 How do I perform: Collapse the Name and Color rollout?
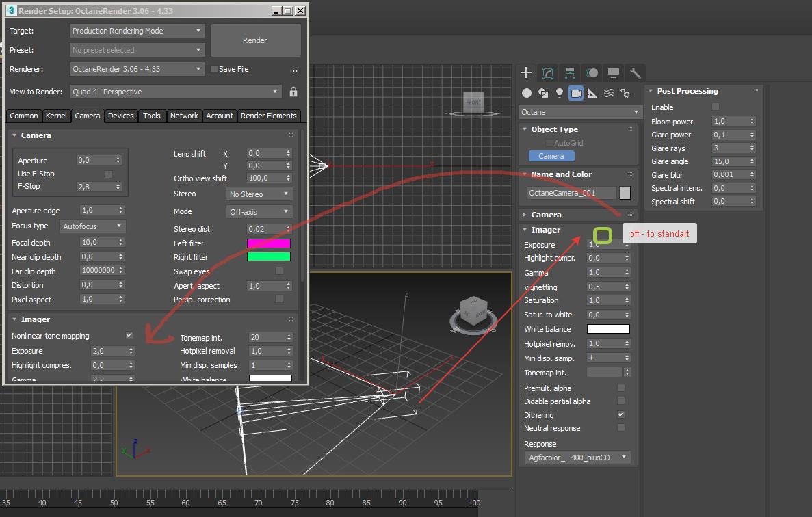pos(525,174)
